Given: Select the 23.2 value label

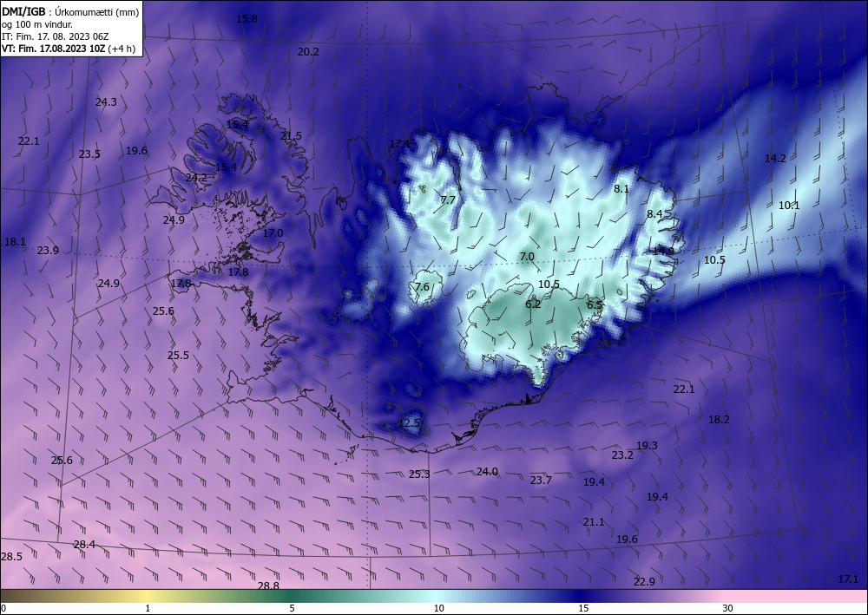Looking at the screenshot, I should (x=622, y=455).
